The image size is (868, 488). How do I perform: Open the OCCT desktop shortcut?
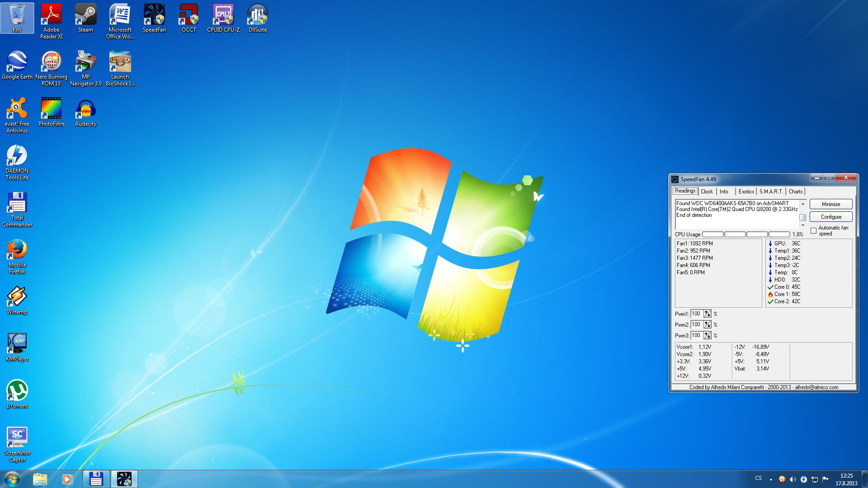189,18
